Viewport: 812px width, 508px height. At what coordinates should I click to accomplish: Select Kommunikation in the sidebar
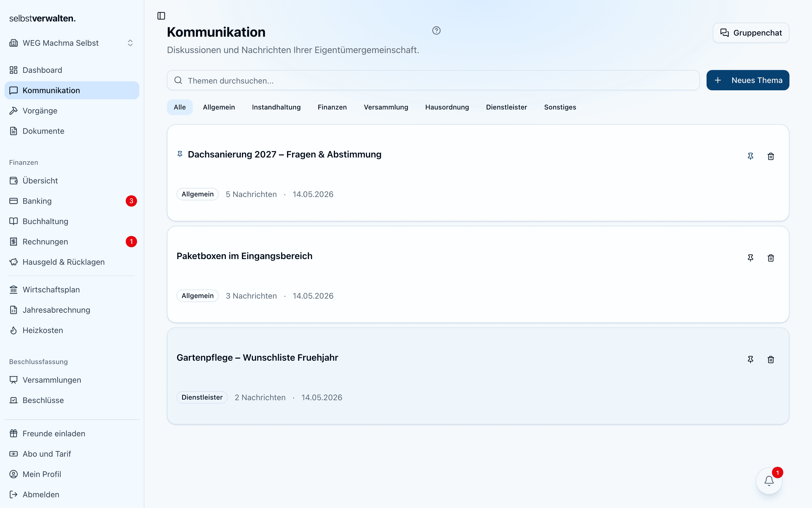tap(72, 90)
